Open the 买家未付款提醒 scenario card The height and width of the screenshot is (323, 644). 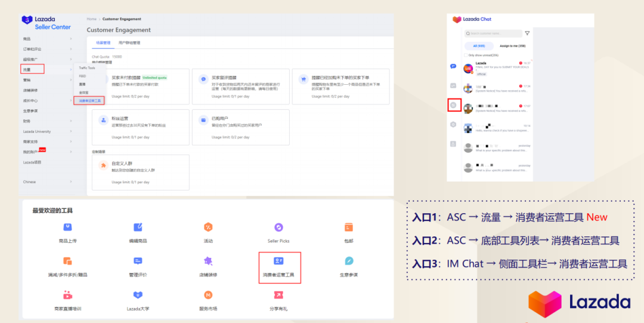141,87
